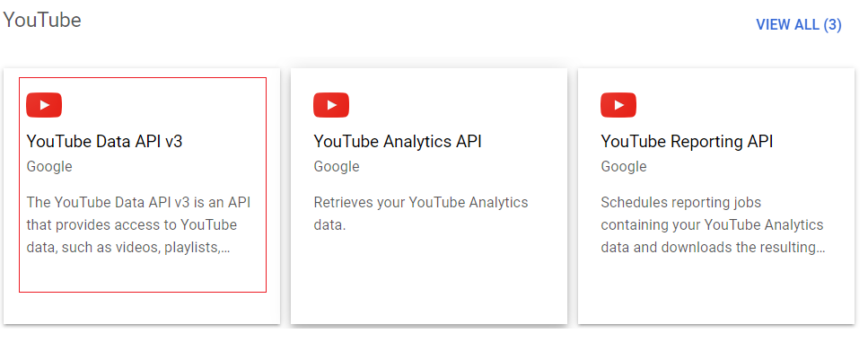Image resolution: width=868 pixels, height=342 pixels.
Task: Open the YouTube Analytics API title
Action: point(398,142)
